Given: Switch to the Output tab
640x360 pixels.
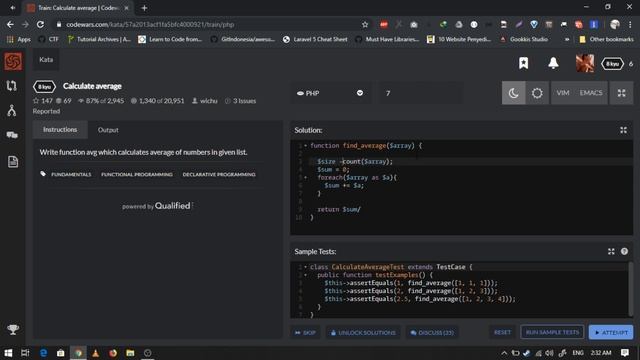Looking at the screenshot, I should (x=108, y=130).
